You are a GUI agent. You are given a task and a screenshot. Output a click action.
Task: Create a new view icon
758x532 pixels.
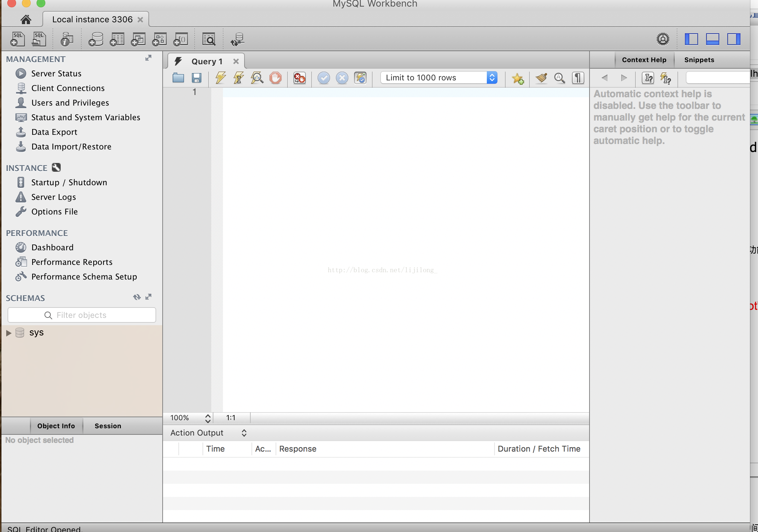click(x=138, y=39)
